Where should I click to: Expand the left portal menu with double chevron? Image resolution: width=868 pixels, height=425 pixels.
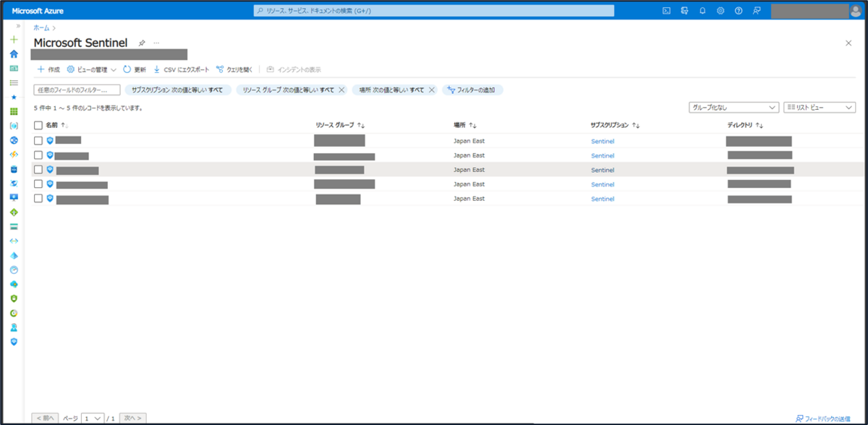coord(19,26)
